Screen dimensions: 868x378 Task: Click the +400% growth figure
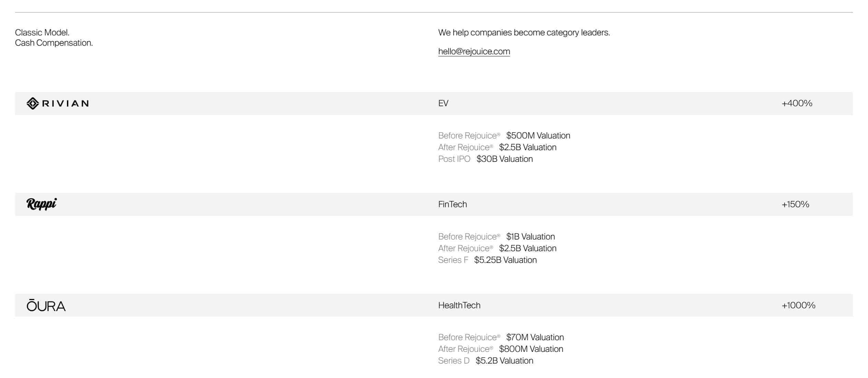pyautogui.click(x=797, y=103)
